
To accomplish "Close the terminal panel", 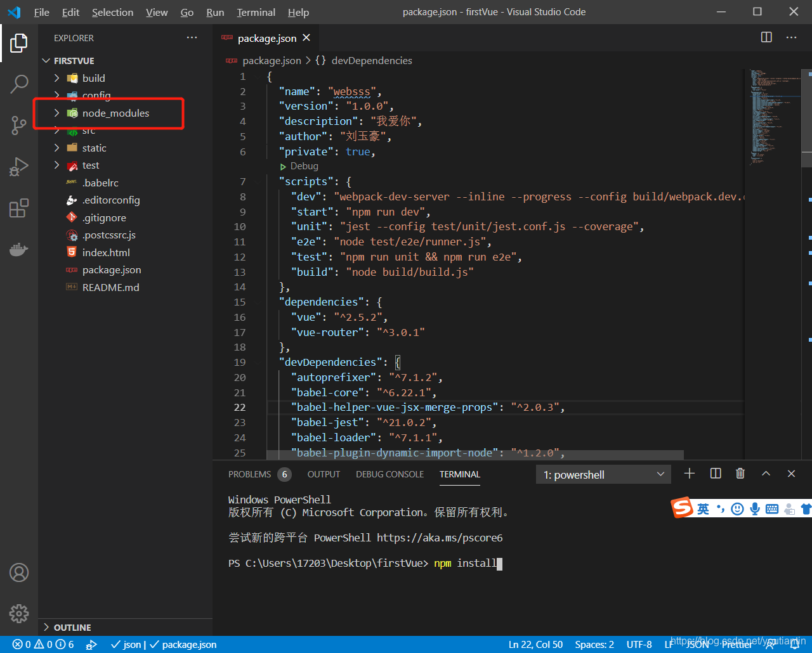I will coord(791,474).
